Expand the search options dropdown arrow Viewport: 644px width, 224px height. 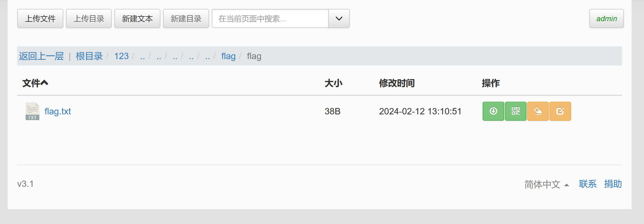tap(339, 18)
